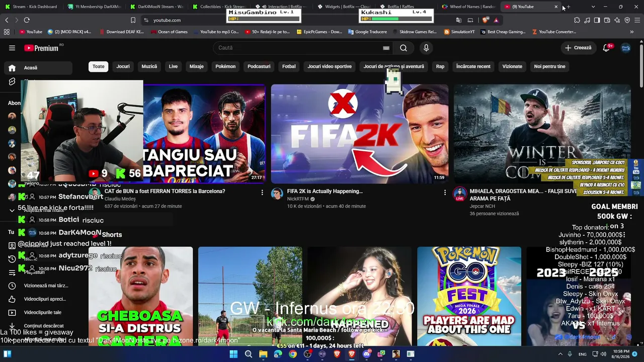The height and width of the screenshot is (362, 644).
Task: Filter the feed by Jocuri
Action: click(123, 66)
